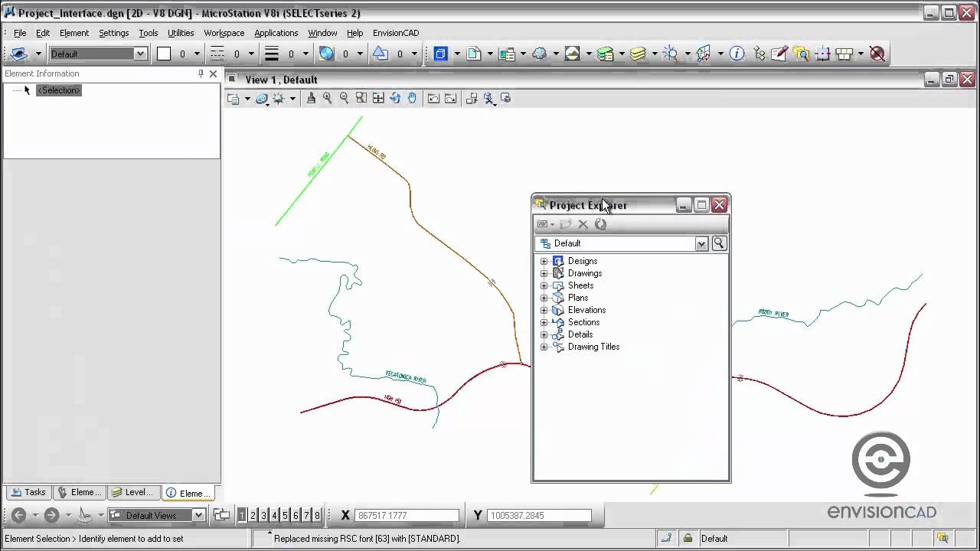Select the Fit View tool

(378, 98)
